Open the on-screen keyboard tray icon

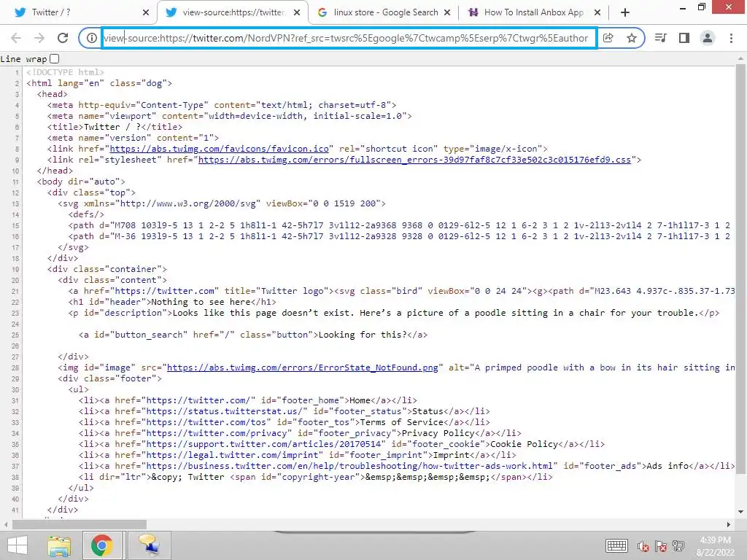616,545
